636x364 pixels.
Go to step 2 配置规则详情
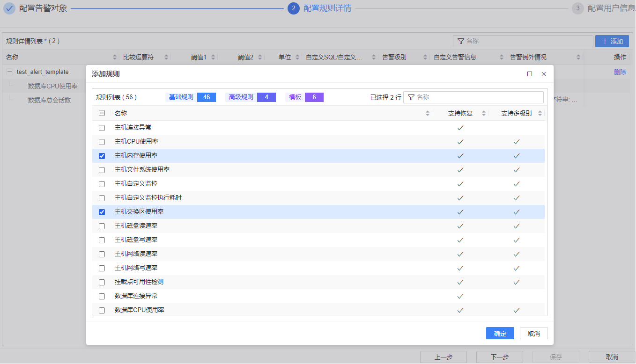(x=319, y=8)
